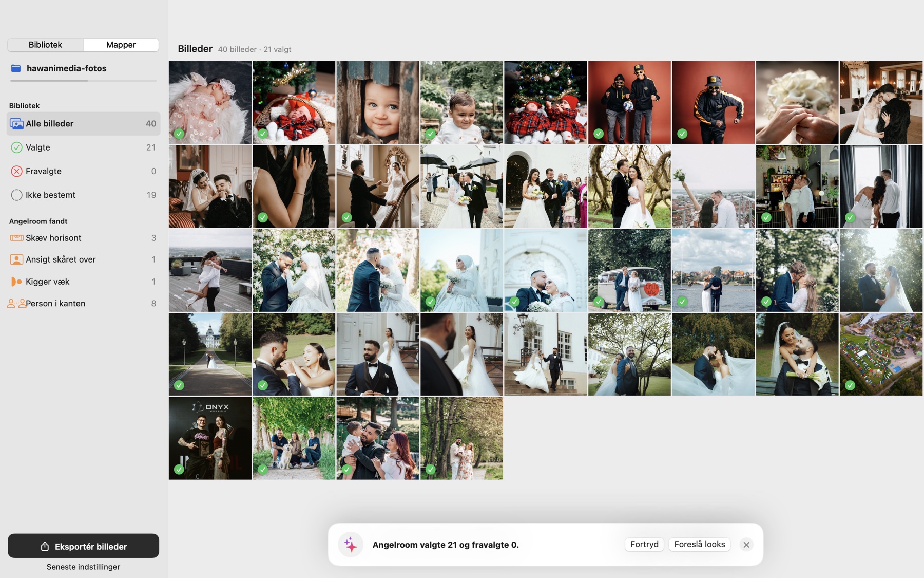This screenshot has height=578, width=924.
Task: Toggle checkmark on vintage VW van photo
Action: click(x=599, y=302)
